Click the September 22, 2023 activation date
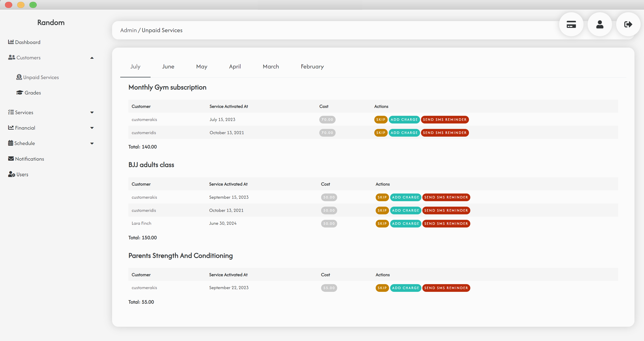The width and height of the screenshot is (644, 341). pyautogui.click(x=229, y=288)
